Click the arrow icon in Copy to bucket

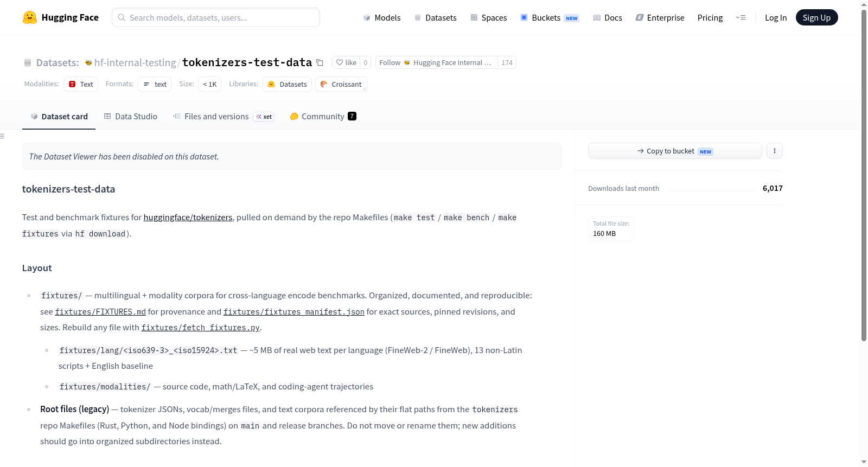641,151
